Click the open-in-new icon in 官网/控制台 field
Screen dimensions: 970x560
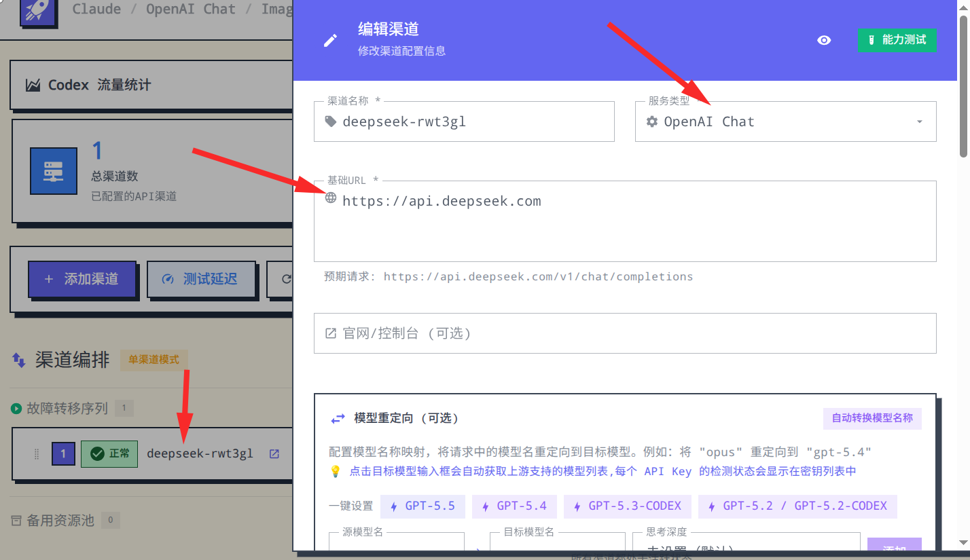click(331, 333)
